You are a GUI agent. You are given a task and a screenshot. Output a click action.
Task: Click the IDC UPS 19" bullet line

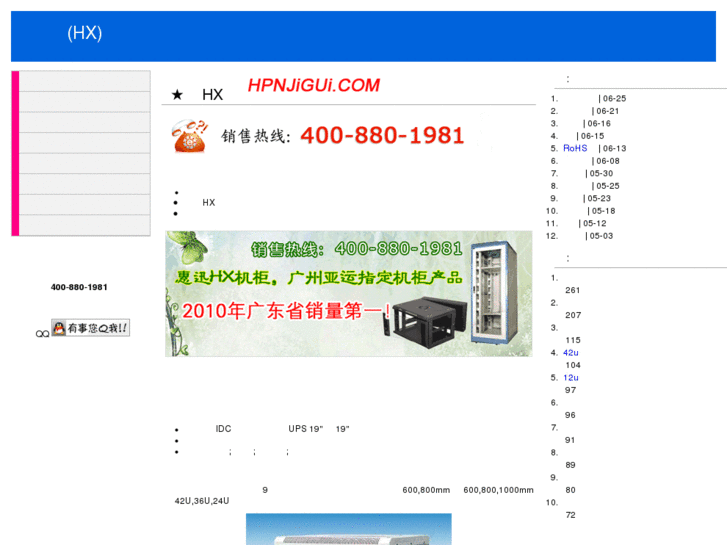282,429
